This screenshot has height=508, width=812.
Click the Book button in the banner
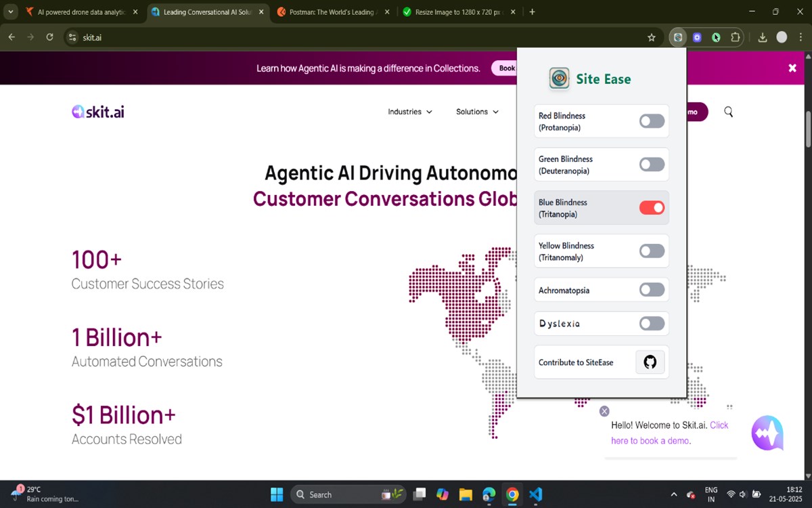point(505,68)
